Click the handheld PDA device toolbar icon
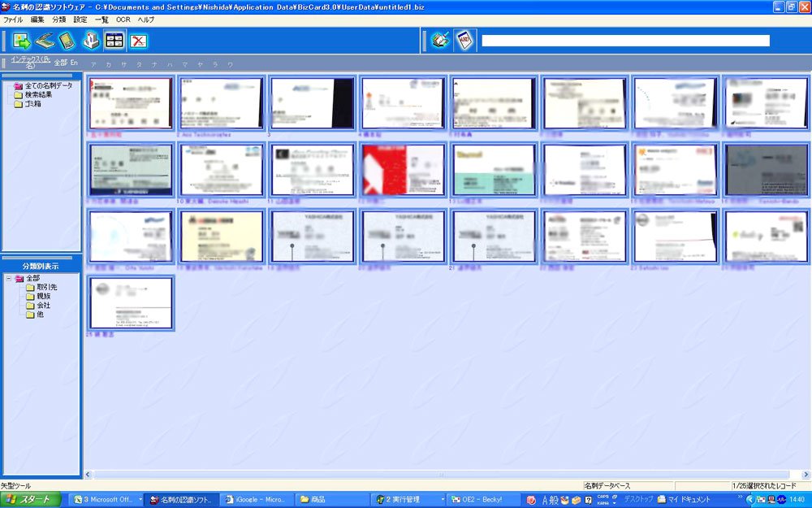 click(x=66, y=41)
